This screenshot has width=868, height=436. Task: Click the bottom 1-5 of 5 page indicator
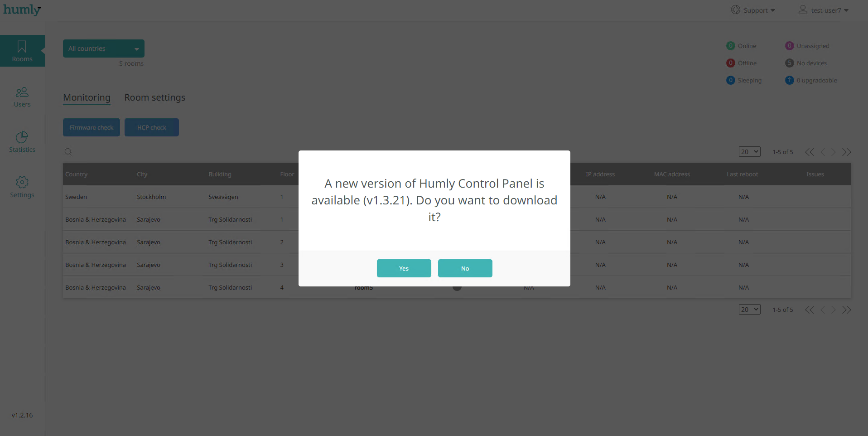click(783, 310)
